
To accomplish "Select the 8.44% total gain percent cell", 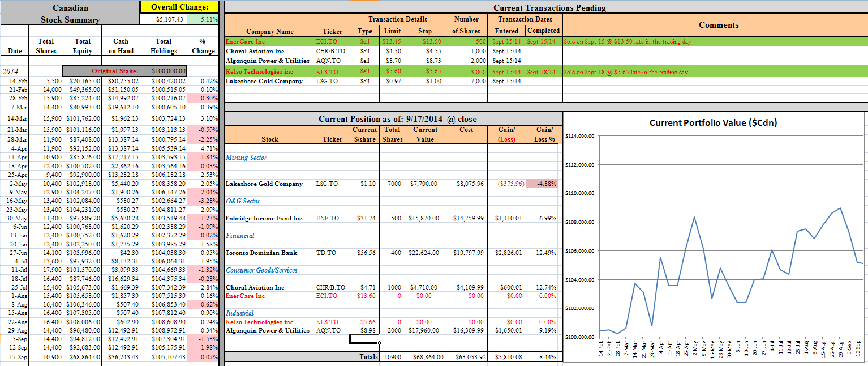I will (544, 358).
